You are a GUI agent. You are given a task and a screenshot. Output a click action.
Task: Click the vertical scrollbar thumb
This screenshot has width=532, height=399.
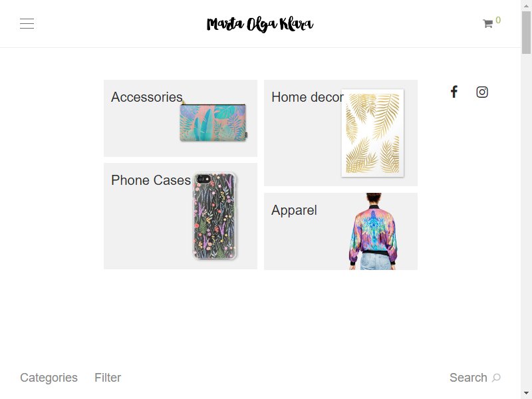pos(526,33)
